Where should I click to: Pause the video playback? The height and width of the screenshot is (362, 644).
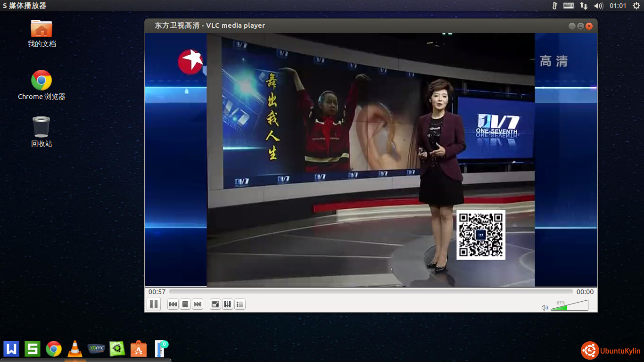point(154,304)
